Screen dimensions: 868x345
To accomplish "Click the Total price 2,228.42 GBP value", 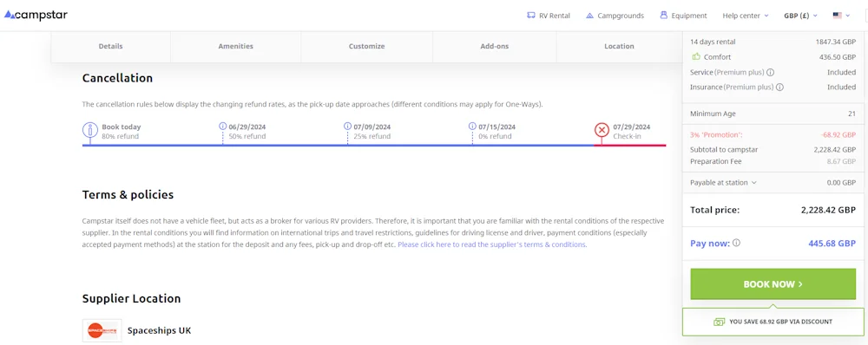I will pos(828,210).
